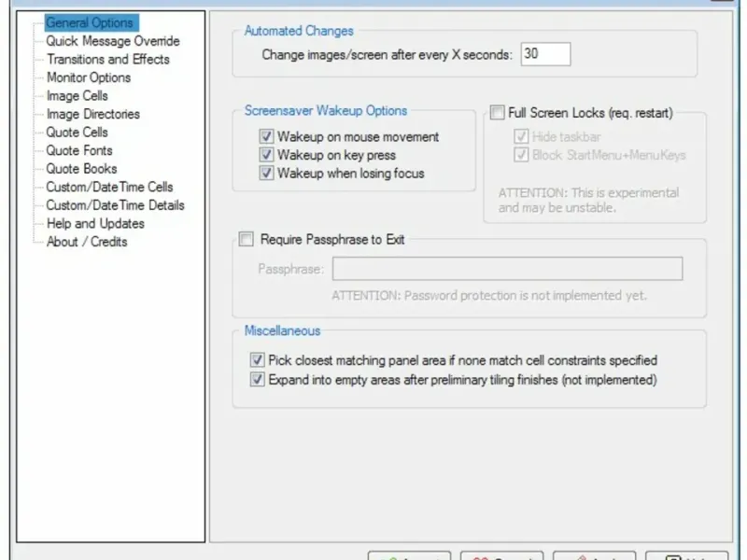Open Image Directories settings
Viewport: 747px width, 560px height.
point(92,114)
